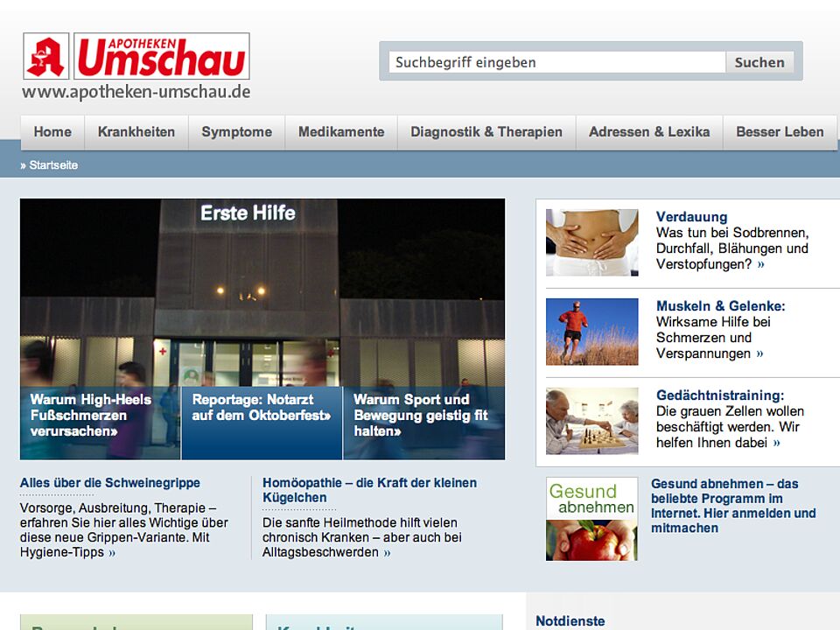Select Adressen & Lexika tab

[x=649, y=132]
